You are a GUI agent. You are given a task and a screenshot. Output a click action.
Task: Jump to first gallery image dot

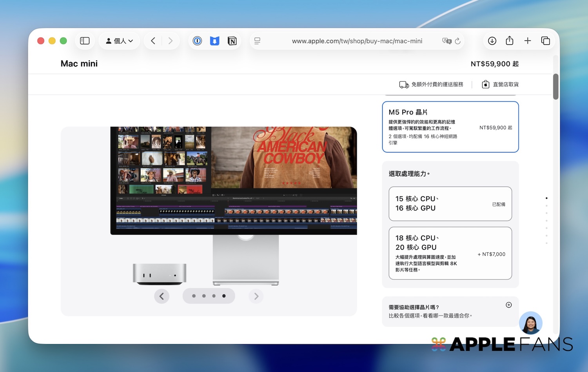click(x=194, y=296)
